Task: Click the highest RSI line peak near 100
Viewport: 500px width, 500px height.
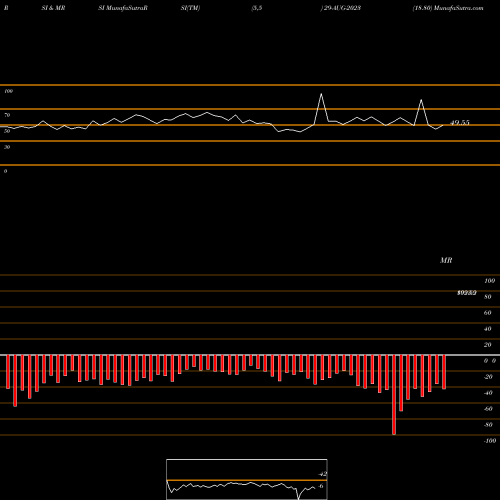Action: [x=321, y=95]
